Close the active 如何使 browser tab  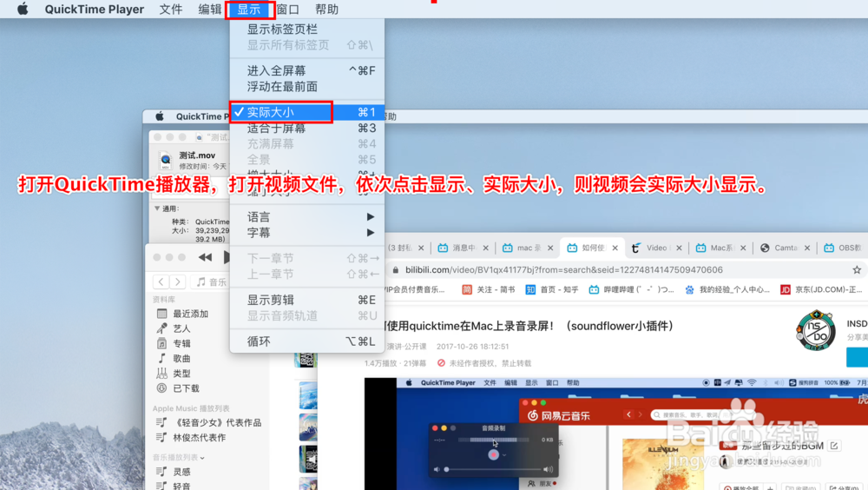(x=615, y=248)
